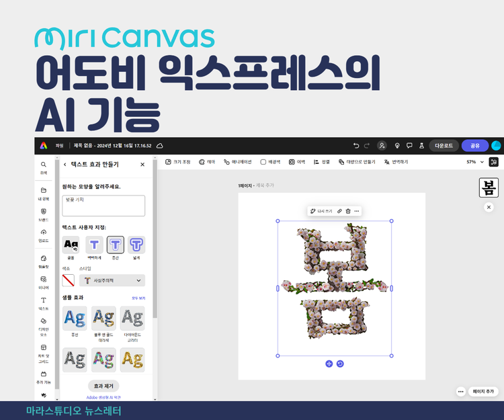Go back with the chevron in text effect panel
504x420 pixels.
(x=65, y=165)
